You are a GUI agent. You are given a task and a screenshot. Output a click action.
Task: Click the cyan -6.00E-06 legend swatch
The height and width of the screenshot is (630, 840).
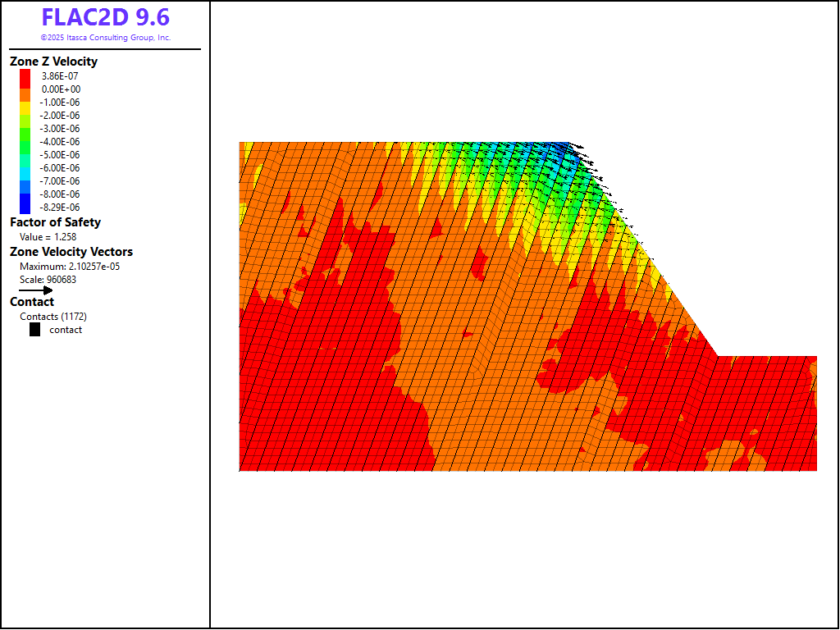(x=25, y=167)
